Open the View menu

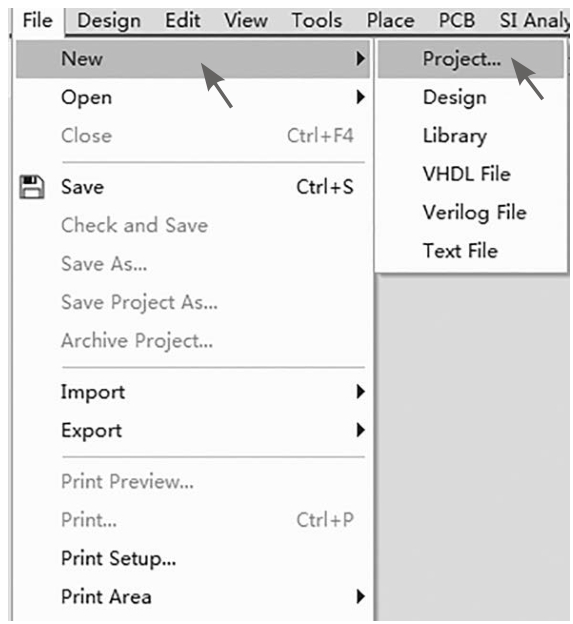pos(246,20)
